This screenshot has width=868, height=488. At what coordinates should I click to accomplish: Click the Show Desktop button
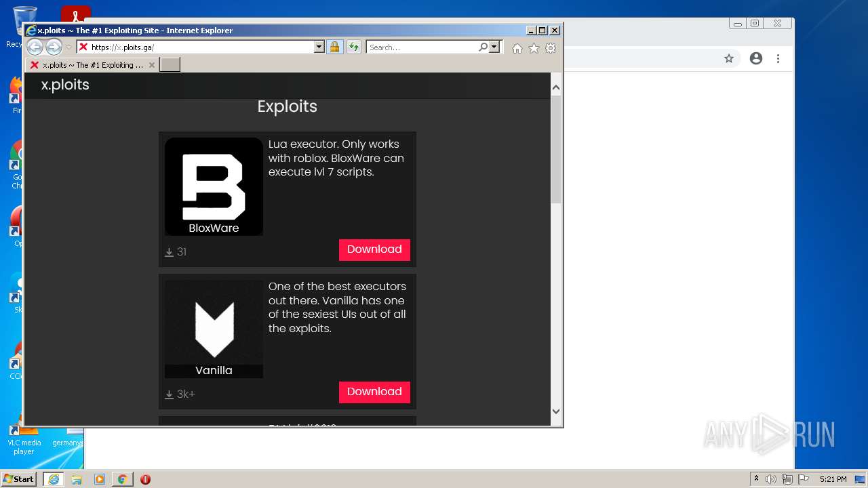[861, 479]
